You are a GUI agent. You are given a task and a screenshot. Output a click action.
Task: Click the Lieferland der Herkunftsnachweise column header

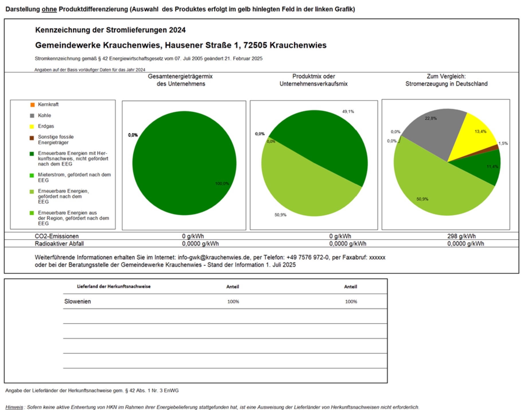(x=114, y=287)
